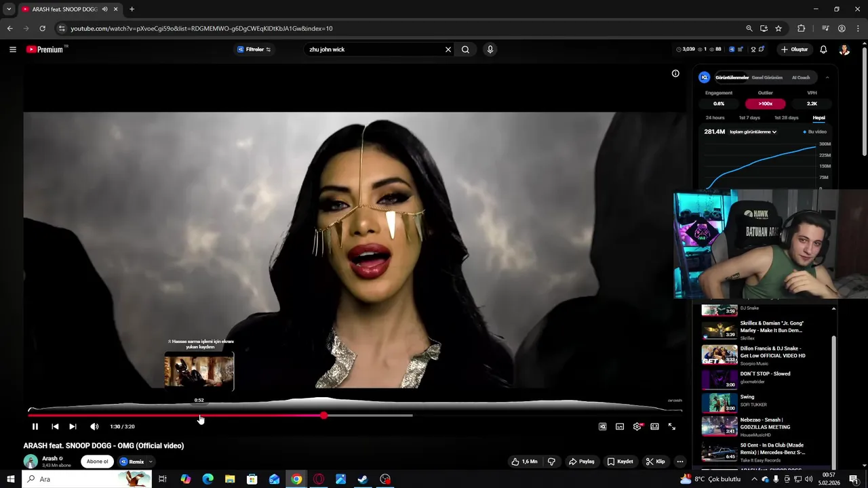Mute the tab via its speaker icon
The height and width of the screenshot is (488, 868).
(104, 9)
